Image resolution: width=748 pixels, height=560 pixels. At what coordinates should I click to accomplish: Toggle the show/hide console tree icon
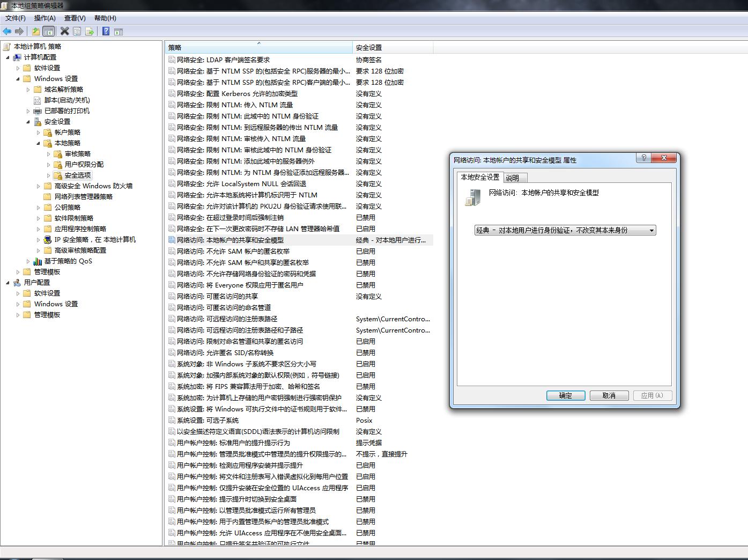coord(48,32)
